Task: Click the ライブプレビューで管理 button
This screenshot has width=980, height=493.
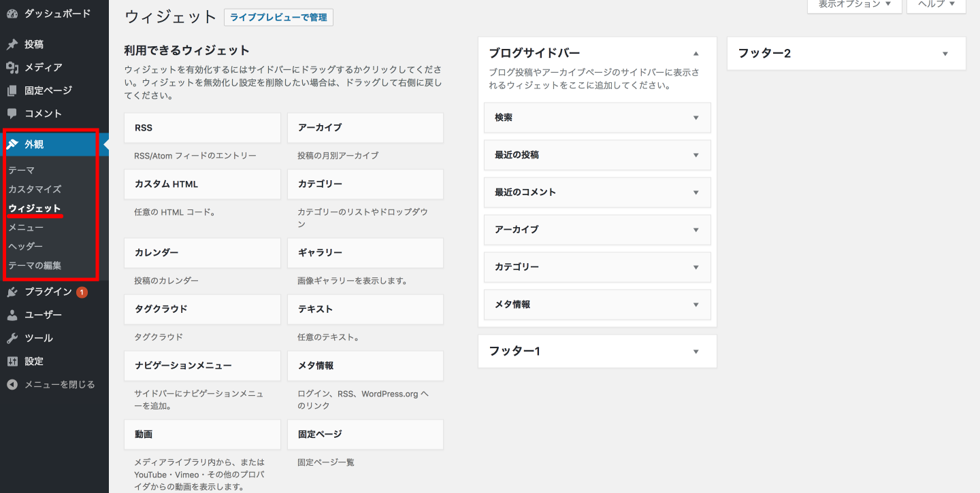Action: click(x=278, y=18)
